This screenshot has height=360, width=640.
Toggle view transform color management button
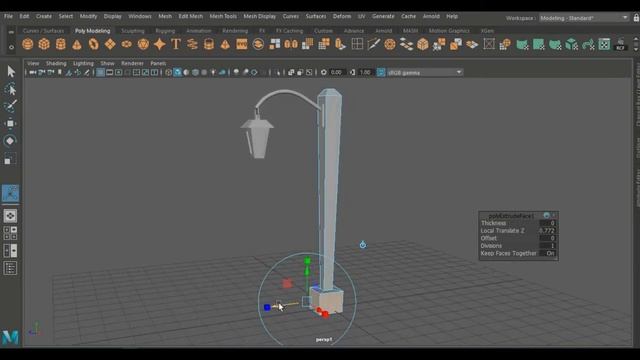tap(381, 72)
